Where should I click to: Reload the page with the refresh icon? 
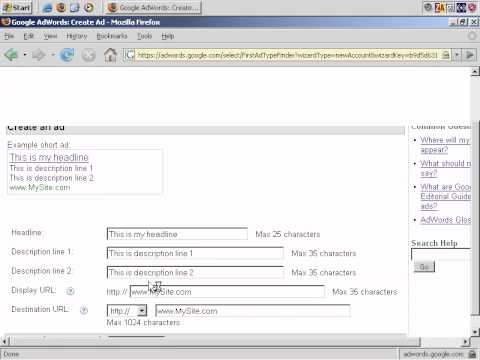coord(67,55)
